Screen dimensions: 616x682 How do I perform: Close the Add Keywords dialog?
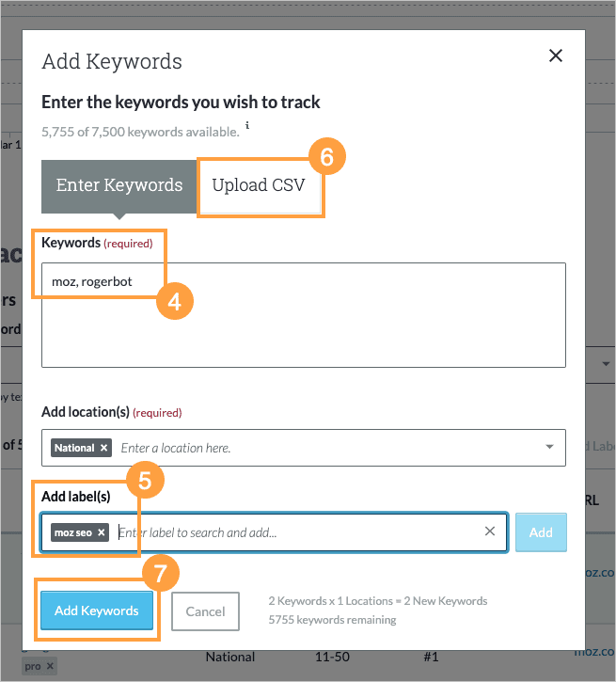coord(556,56)
